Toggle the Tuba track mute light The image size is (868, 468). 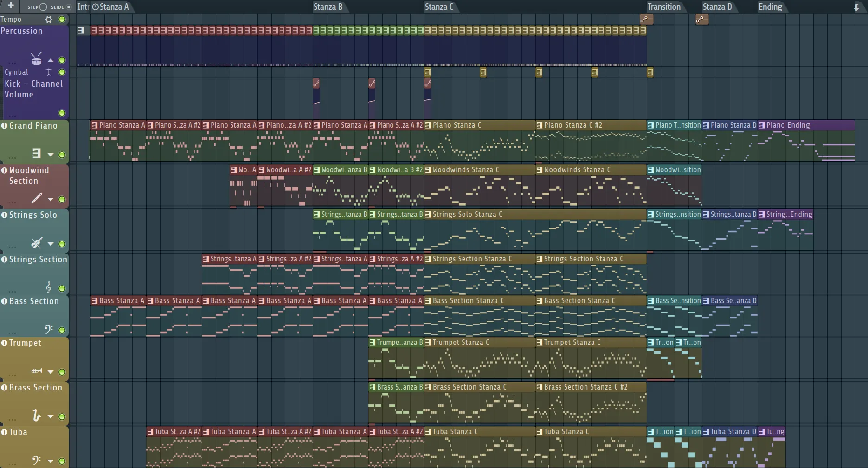click(x=62, y=461)
